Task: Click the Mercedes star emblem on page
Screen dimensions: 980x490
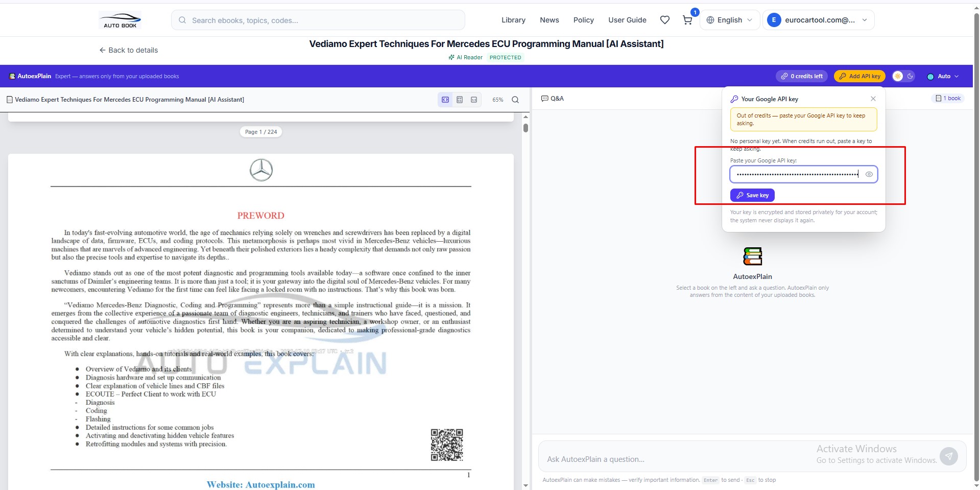Action: 261,170
